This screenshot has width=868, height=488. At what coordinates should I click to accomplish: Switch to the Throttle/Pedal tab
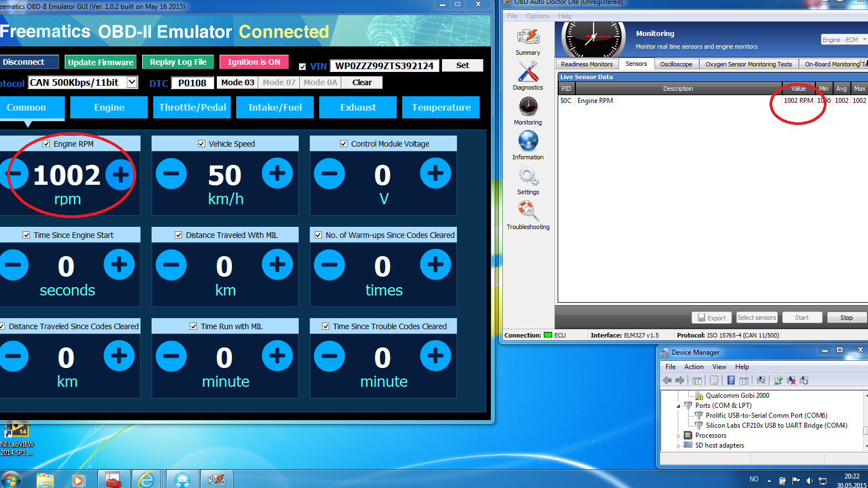point(192,107)
